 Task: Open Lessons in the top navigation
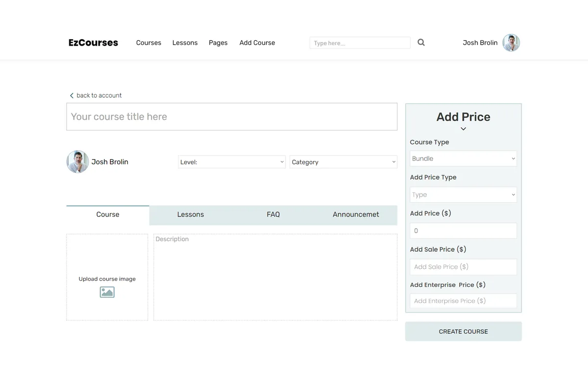coord(185,43)
